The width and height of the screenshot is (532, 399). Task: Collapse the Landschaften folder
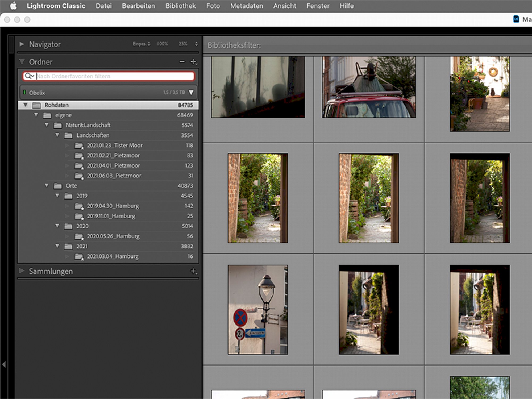coord(57,135)
